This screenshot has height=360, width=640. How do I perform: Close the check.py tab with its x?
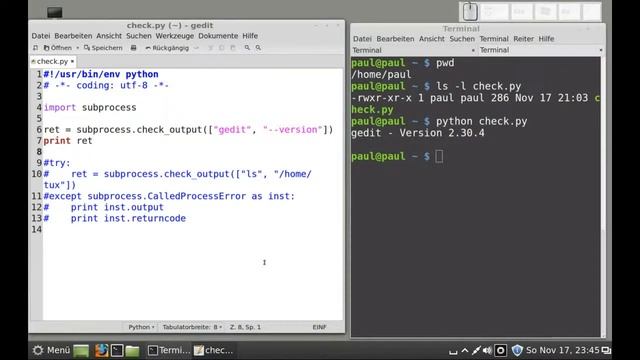pos(72,61)
